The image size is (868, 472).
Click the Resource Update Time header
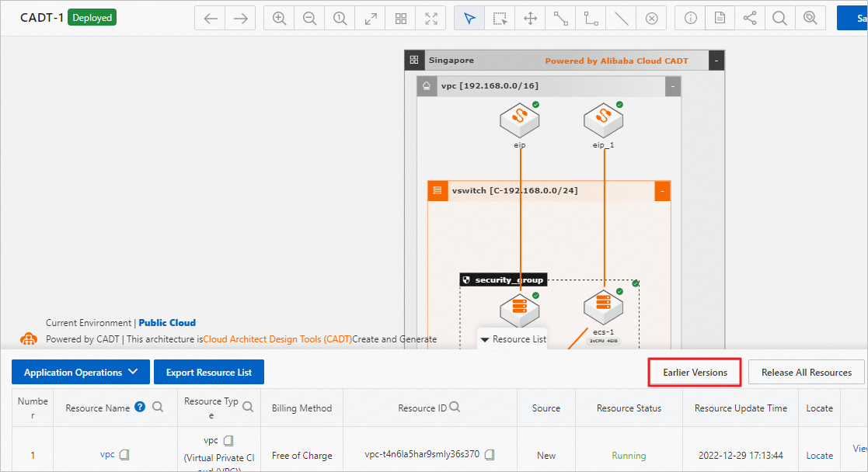[x=741, y=408]
